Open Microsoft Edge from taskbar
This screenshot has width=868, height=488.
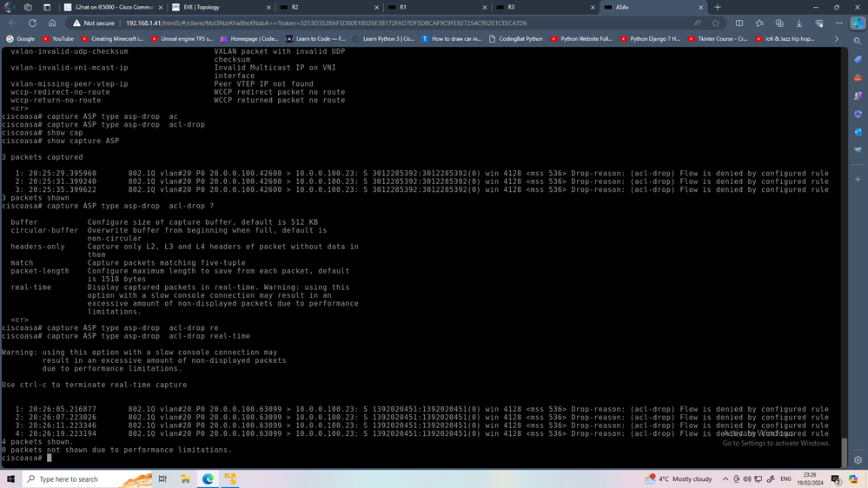click(x=208, y=478)
